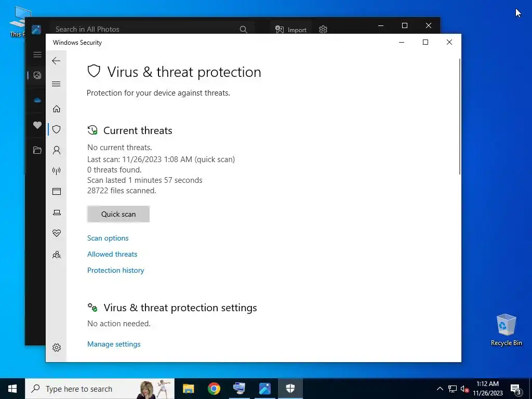This screenshot has height=399, width=532.
Task: Open network status tray icon
Action: pos(453,389)
